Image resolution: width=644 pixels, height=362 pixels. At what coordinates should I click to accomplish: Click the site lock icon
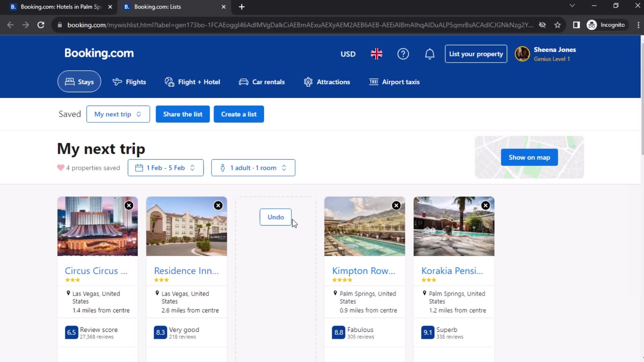click(x=60, y=25)
